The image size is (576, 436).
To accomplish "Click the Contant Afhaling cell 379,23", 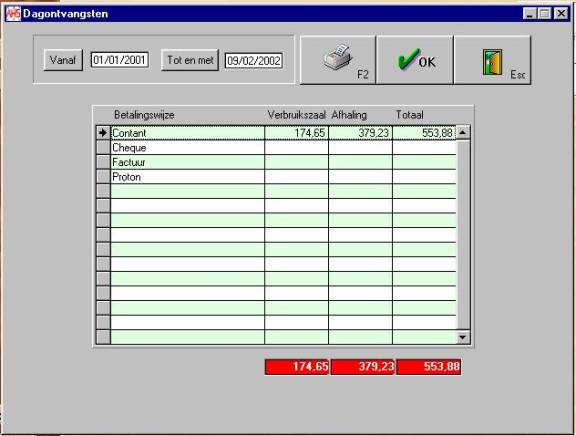I will (360, 133).
